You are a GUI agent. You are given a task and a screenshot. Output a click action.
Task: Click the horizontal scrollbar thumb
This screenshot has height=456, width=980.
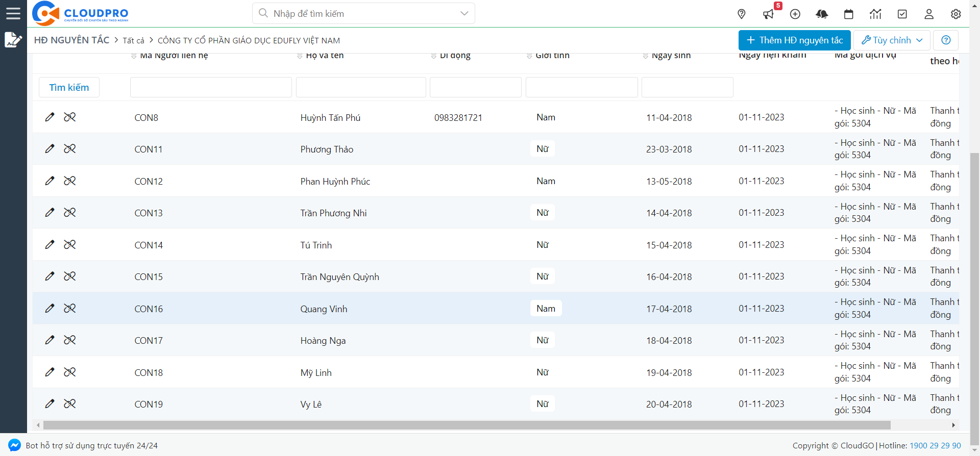click(467, 425)
